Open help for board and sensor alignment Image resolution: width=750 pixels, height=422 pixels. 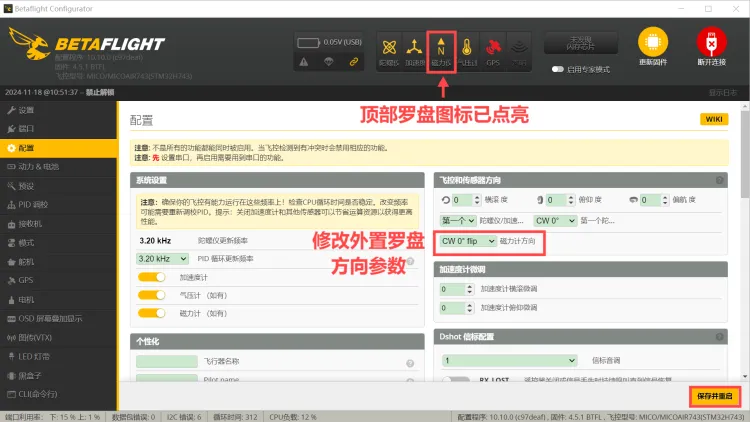click(x=719, y=180)
